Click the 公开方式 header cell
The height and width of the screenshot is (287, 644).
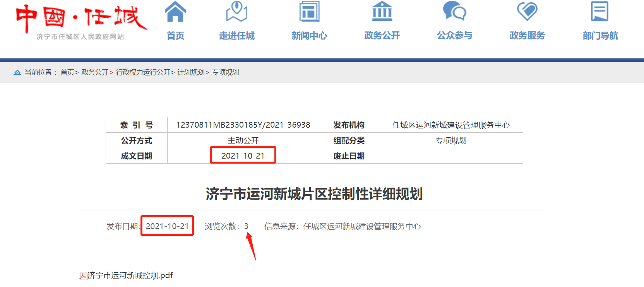tap(137, 140)
